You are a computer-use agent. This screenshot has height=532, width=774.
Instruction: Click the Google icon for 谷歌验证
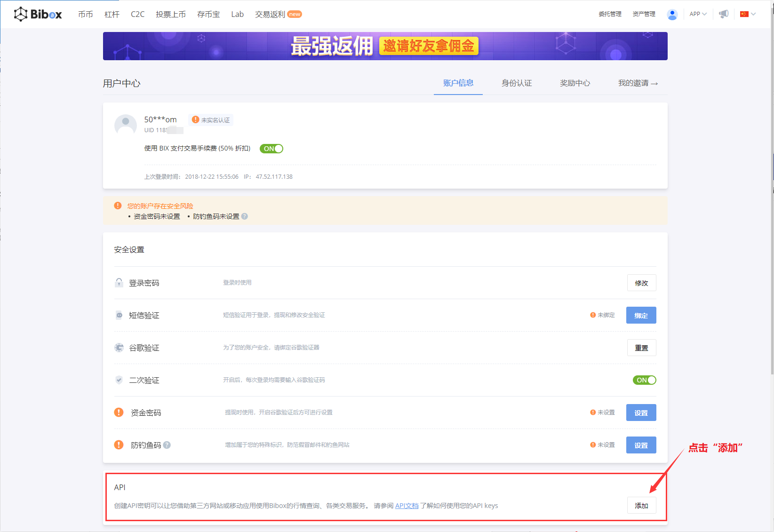point(119,348)
